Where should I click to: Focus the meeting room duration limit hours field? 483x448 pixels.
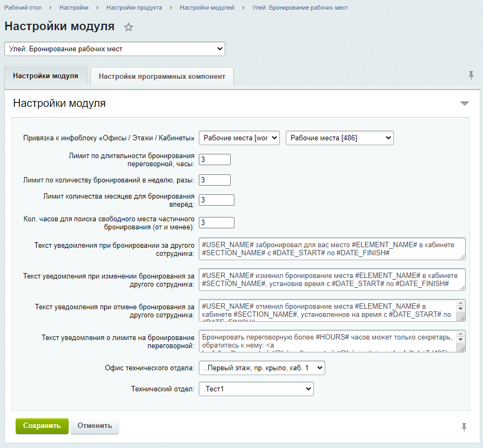point(214,159)
